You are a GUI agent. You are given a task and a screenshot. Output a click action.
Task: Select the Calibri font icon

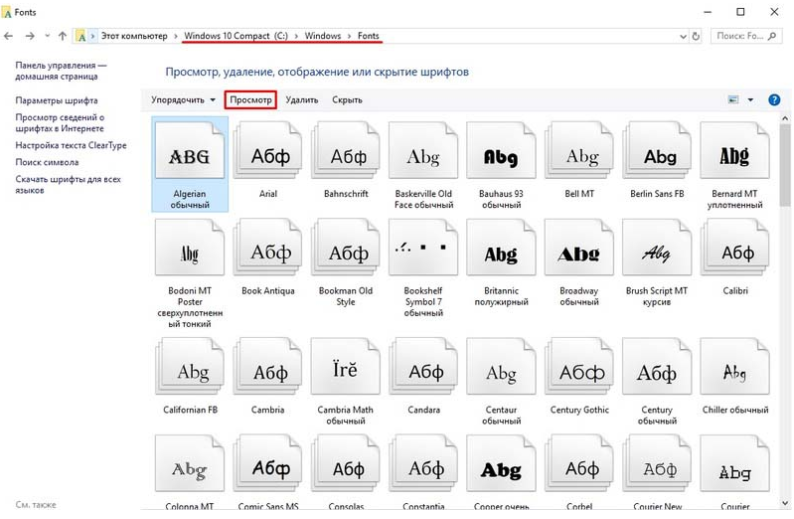pyautogui.click(x=735, y=248)
